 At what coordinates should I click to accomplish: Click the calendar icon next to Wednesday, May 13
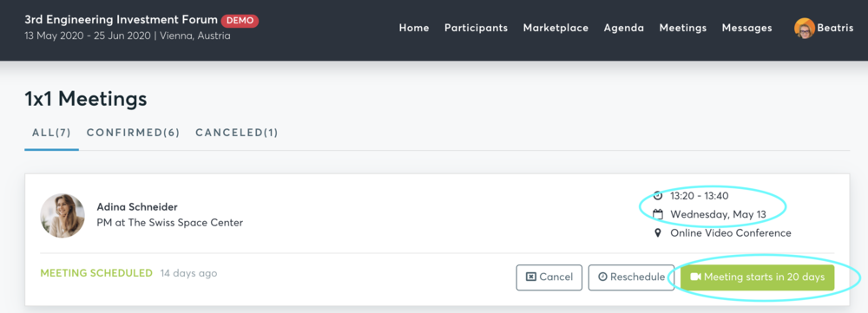[x=658, y=214]
